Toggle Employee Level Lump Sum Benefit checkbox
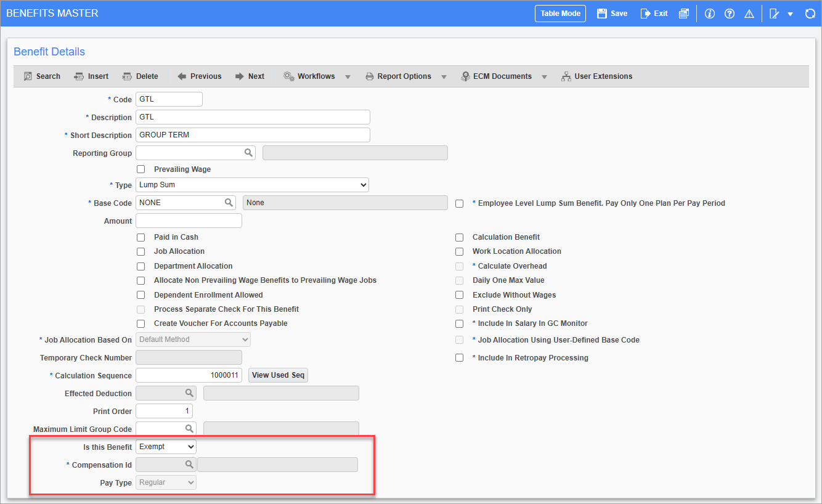The image size is (822, 504). [x=459, y=203]
